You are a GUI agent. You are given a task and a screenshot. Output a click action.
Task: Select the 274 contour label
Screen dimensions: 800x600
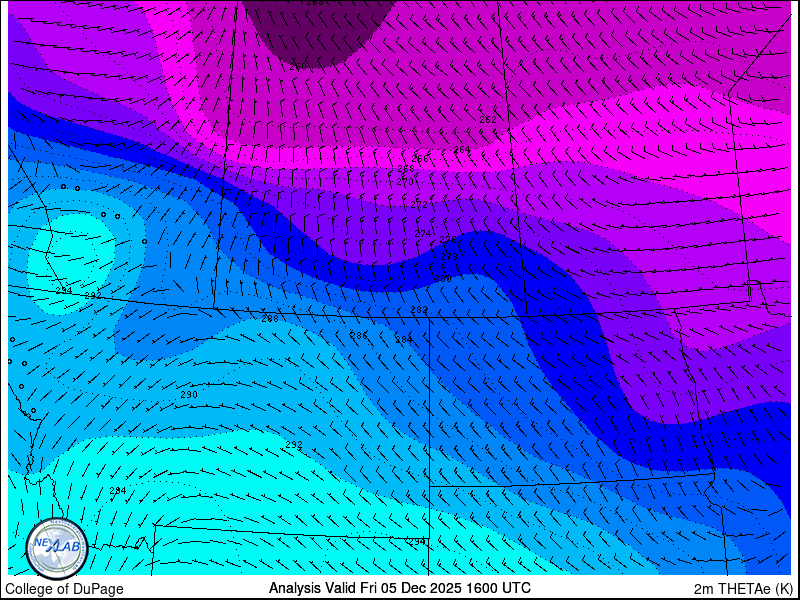coord(423,234)
